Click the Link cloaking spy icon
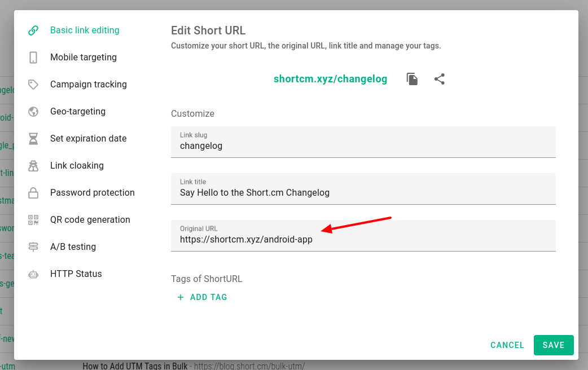Viewport: 588px width, 370px height. 33,166
